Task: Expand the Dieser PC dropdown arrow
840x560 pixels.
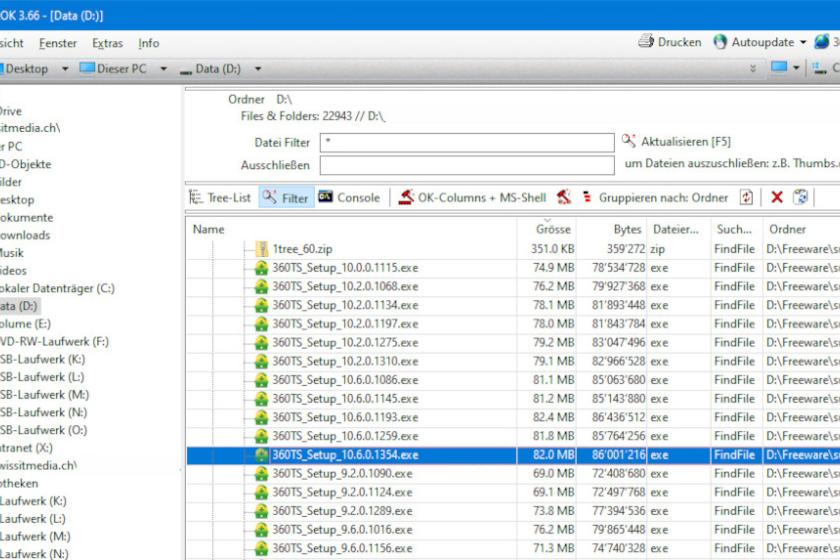Action: point(163,69)
